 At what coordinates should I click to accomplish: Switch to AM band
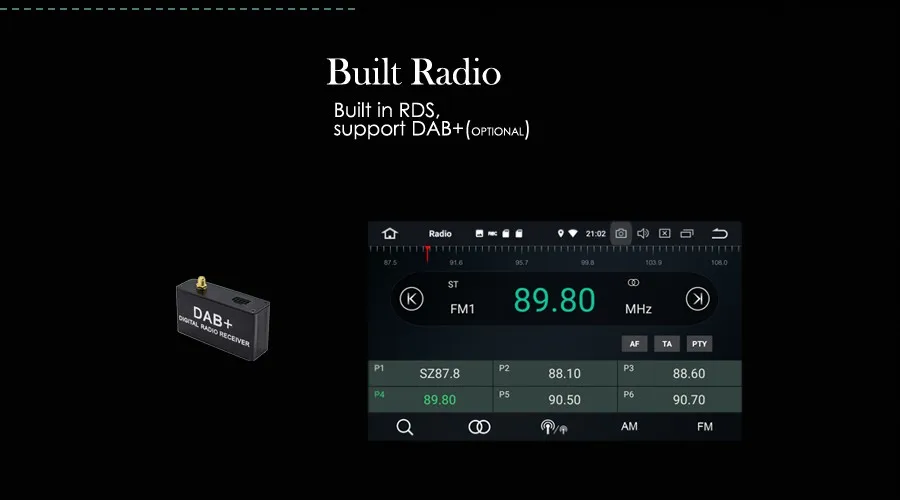(x=629, y=427)
